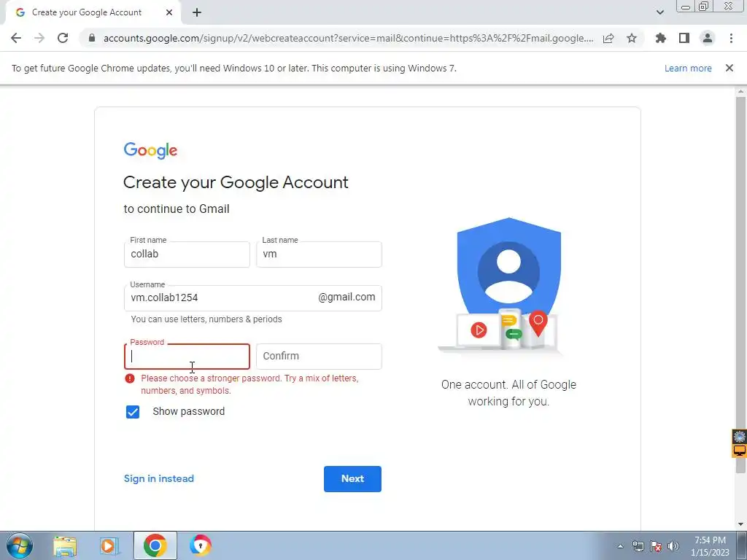Click the network tray icon
Viewport: 747px width, 560px height.
[638, 547]
